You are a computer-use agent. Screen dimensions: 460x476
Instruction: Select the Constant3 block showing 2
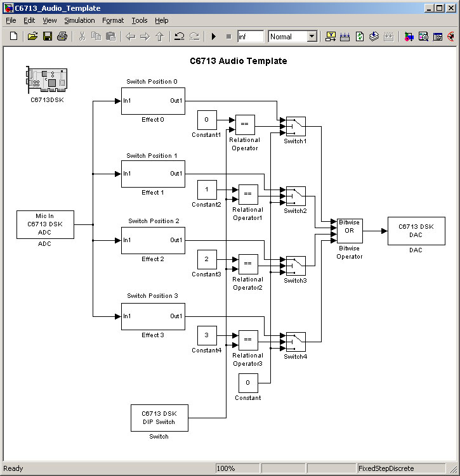click(x=207, y=260)
